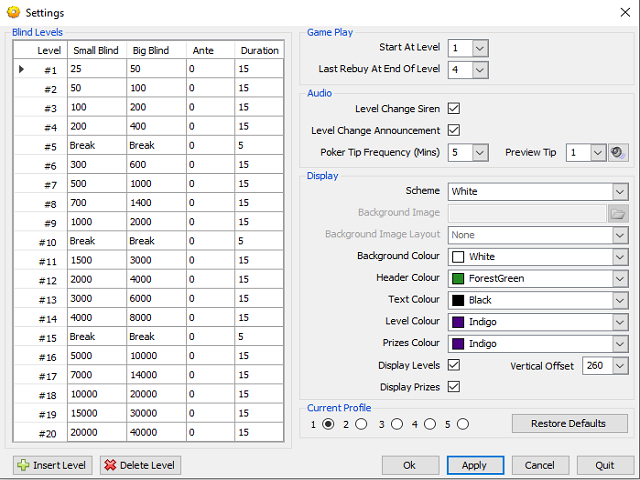Click small blind cell 300 in level #6
640x480 pixels.
tap(97, 164)
